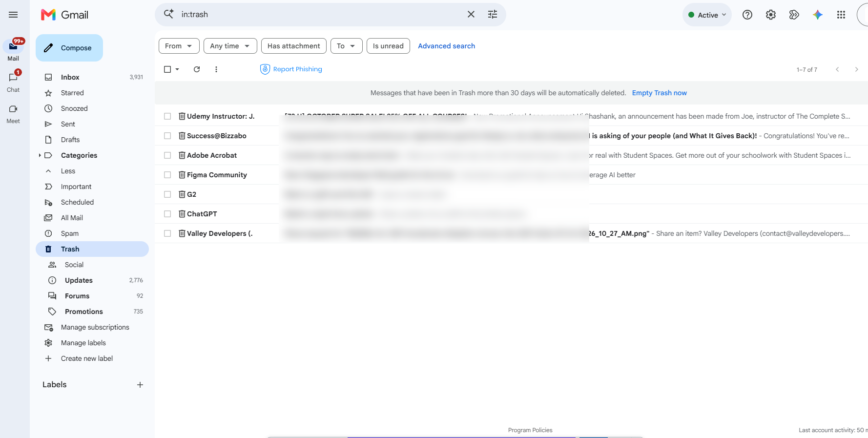Click the Gmail logo
Viewport: 868px width, 438px height.
click(x=65, y=15)
